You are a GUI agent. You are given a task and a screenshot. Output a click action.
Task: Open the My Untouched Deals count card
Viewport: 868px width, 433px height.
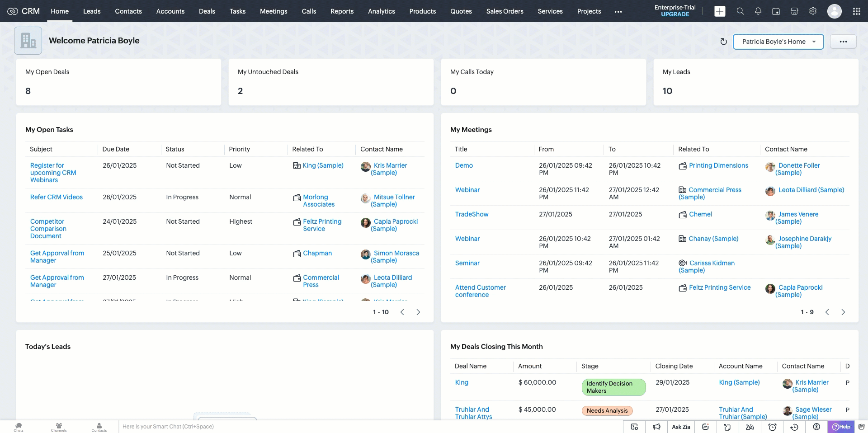pos(331,82)
